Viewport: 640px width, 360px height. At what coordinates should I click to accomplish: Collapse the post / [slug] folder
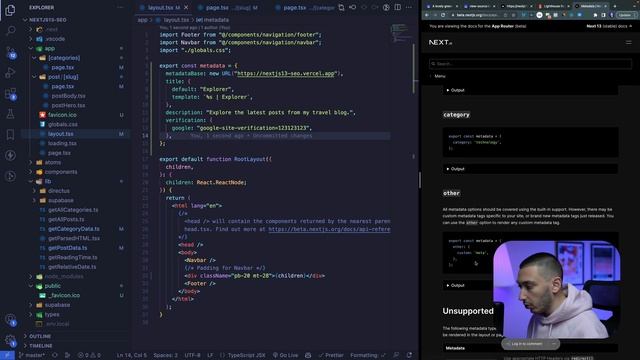point(63,77)
